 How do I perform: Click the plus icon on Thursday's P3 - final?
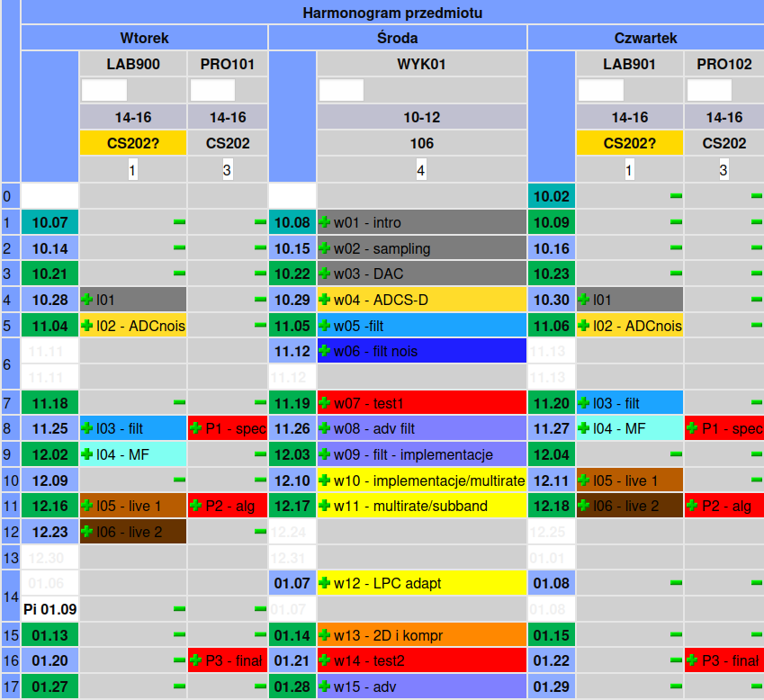pos(692,661)
